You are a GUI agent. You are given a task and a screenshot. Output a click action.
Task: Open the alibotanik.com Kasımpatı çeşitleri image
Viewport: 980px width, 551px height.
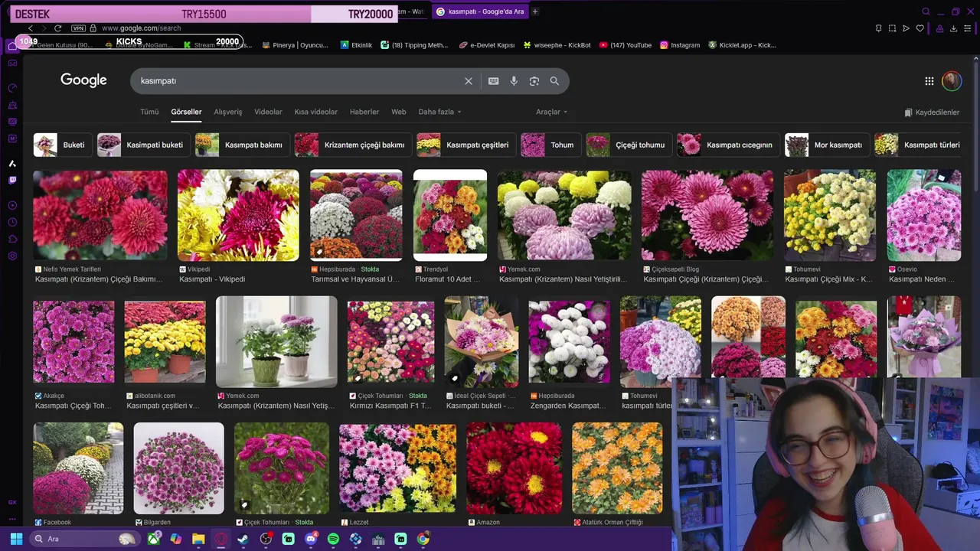[165, 341]
